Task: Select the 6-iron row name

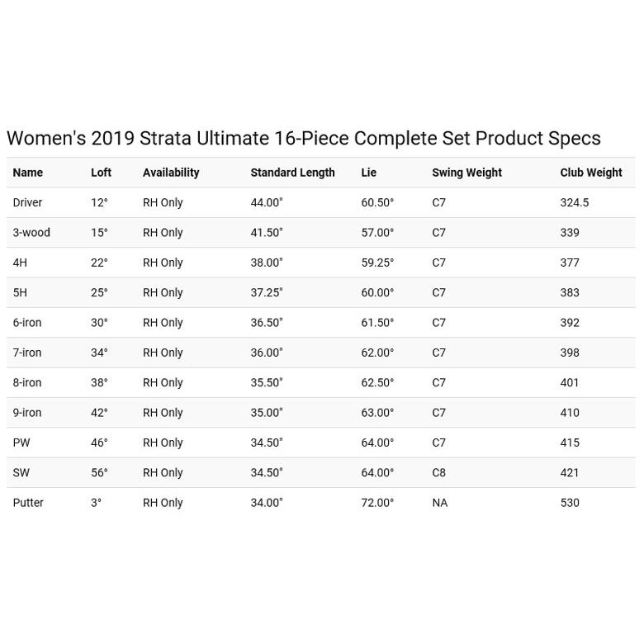Action: pyautogui.click(x=27, y=323)
